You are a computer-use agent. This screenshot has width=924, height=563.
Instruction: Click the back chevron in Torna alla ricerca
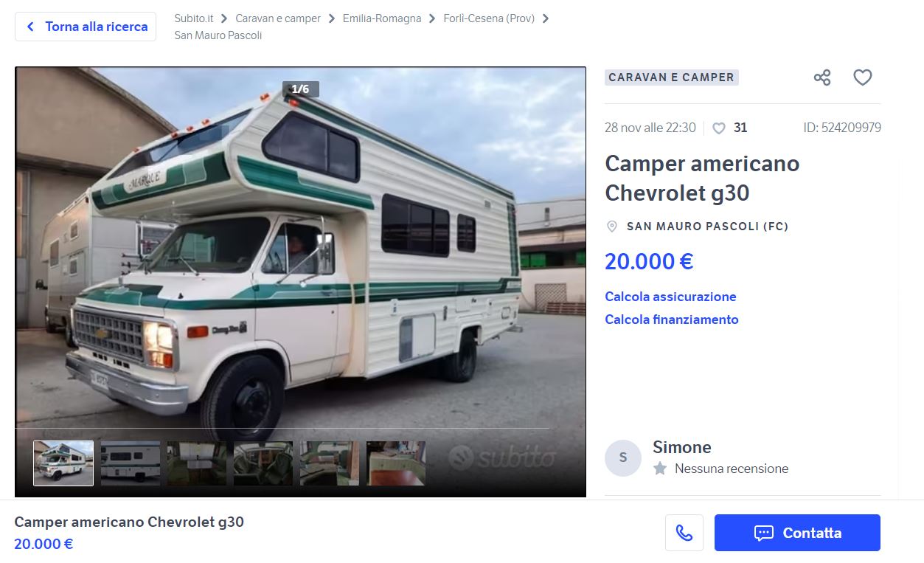tap(30, 27)
